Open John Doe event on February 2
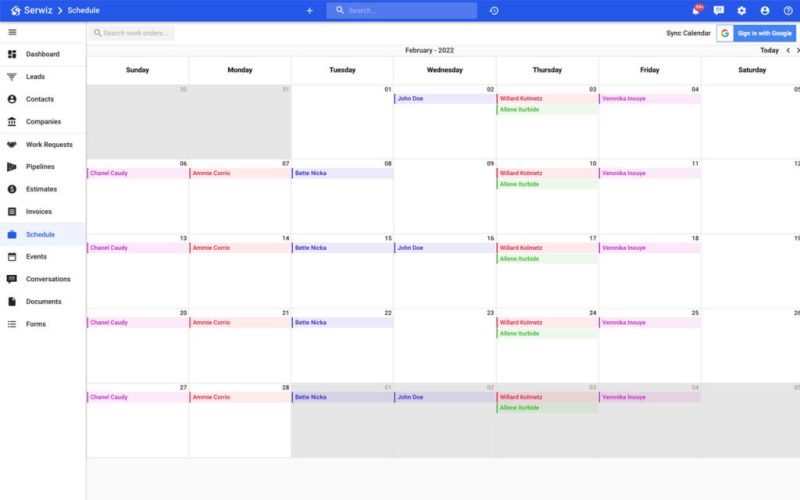 444,99
